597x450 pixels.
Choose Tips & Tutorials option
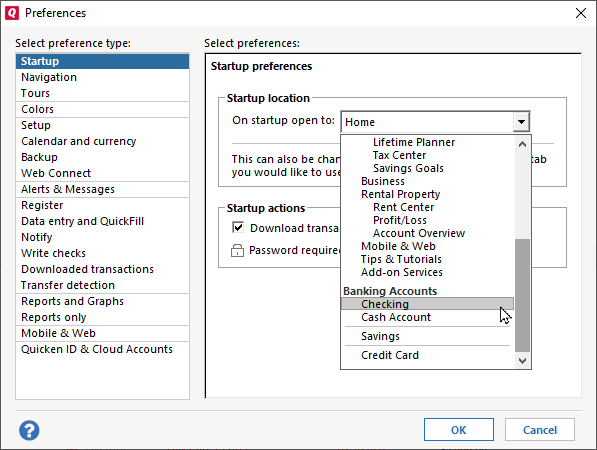point(401,259)
